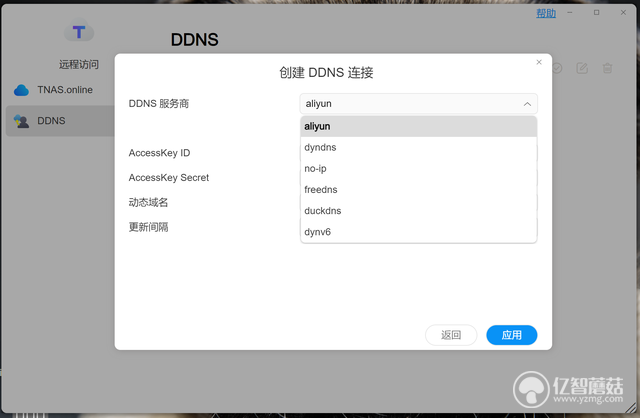Click the 创建 DDNS 连接 dialog title

326,73
